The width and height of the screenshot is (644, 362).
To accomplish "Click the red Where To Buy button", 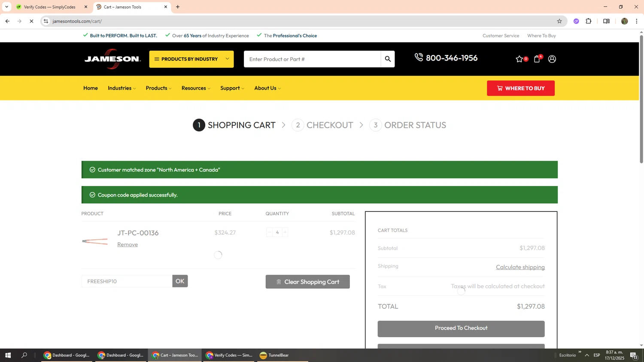I will [520, 88].
